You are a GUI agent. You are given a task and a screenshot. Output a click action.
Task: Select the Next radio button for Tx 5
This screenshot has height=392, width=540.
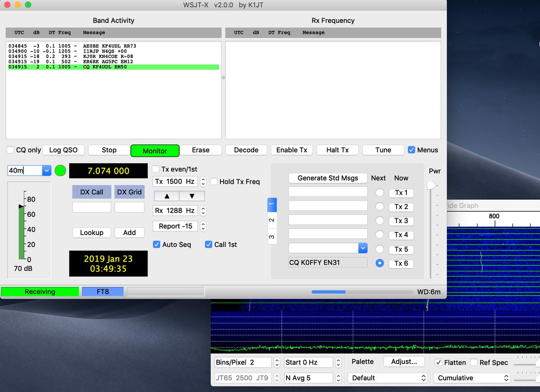click(x=380, y=249)
